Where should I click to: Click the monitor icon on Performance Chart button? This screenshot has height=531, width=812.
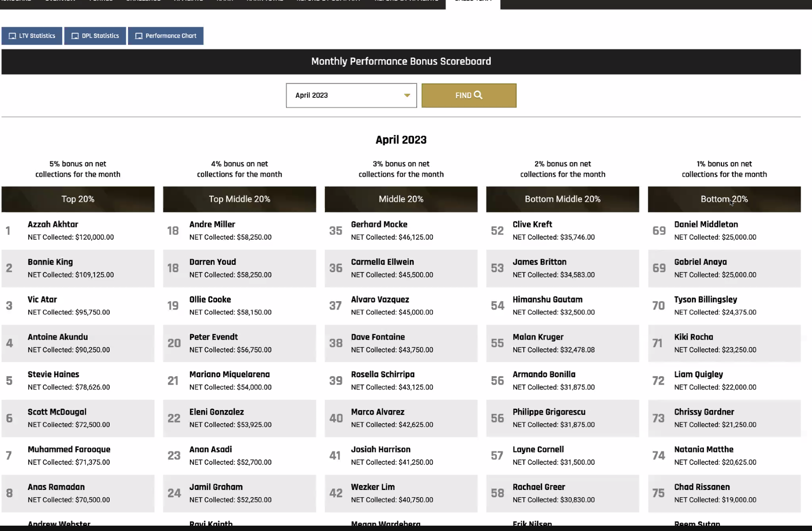click(138, 36)
